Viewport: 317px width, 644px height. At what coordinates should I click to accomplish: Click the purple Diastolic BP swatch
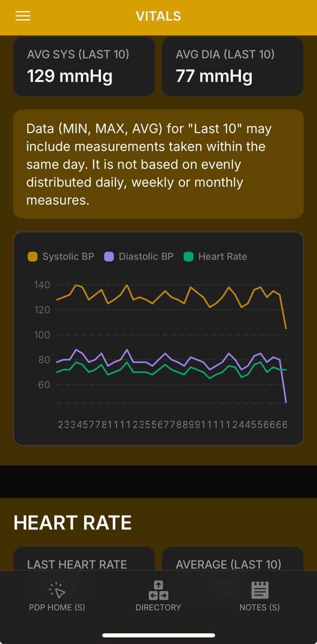[109, 257]
